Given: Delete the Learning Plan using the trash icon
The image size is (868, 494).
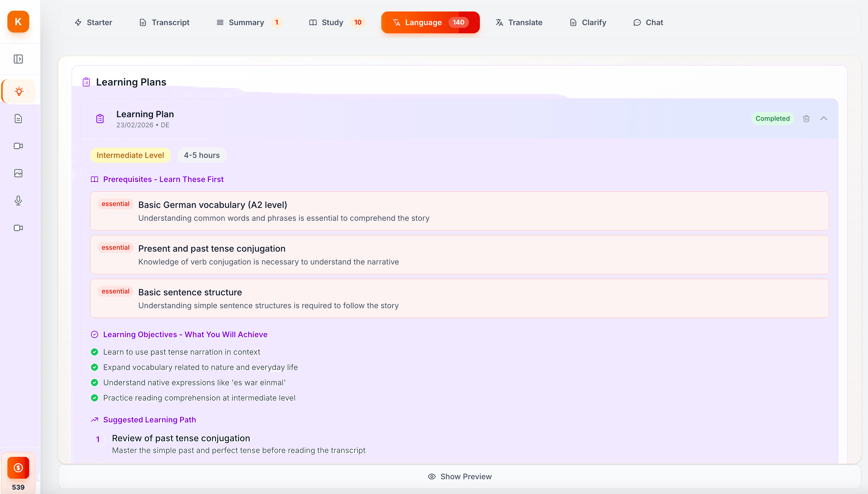Looking at the screenshot, I should coord(806,118).
